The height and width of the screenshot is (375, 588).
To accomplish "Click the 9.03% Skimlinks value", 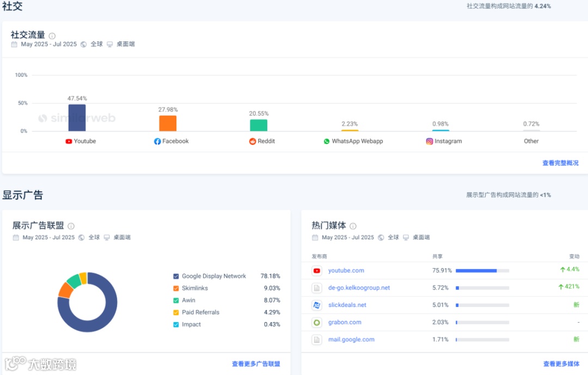I will point(272,288).
